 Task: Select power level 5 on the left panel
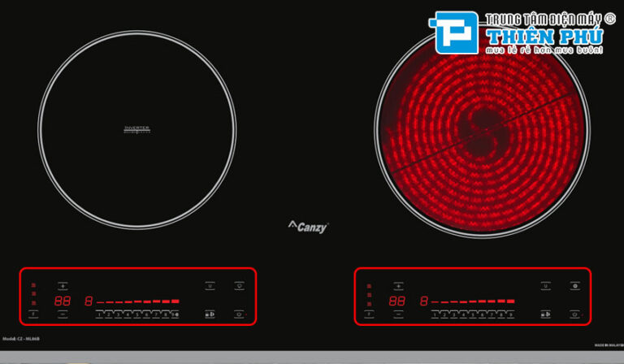(x=137, y=314)
